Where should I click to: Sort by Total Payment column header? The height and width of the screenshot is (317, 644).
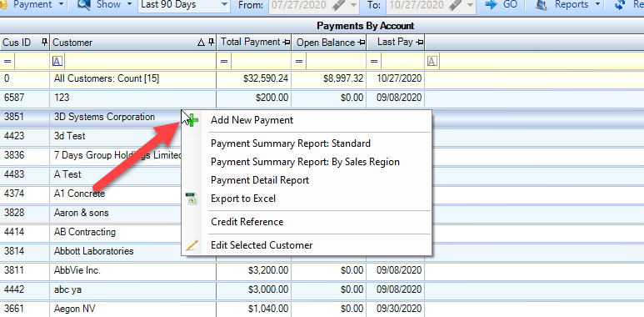253,42
